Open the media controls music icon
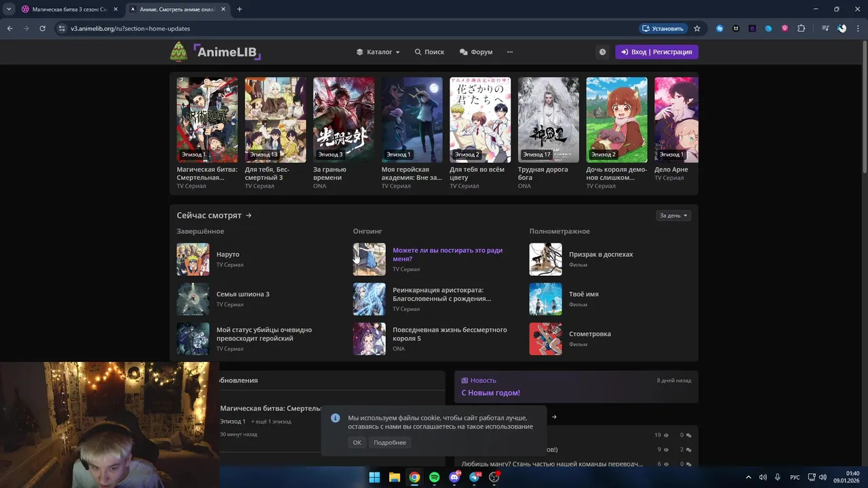The image size is (868, 488). tap(825, 28)
